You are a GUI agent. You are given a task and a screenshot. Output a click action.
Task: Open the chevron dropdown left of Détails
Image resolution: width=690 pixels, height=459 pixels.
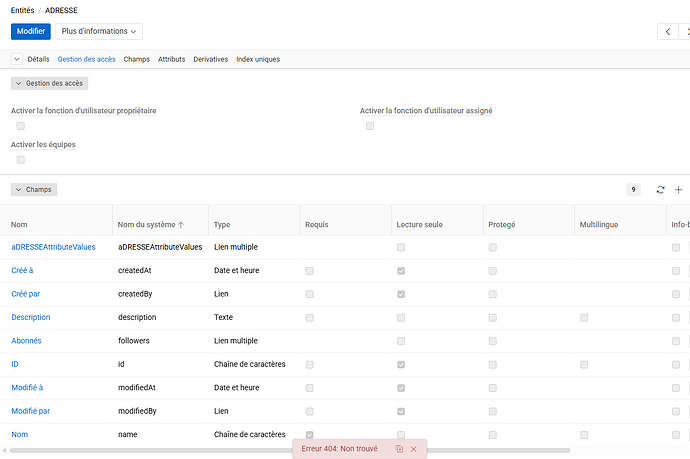point(17,59)
